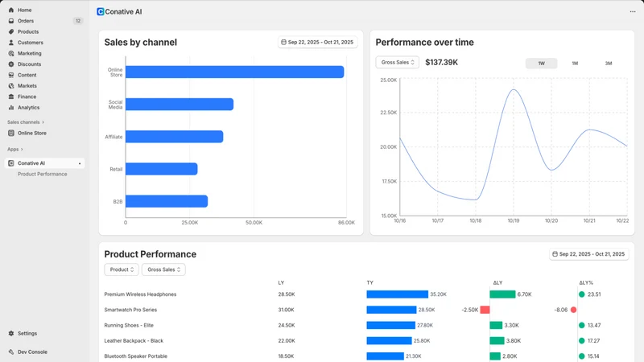Image resolution: width=644 pixels, height=362 pixels.
Task: Open Product Performance sub-page link
Action: [x=43, y=174]
